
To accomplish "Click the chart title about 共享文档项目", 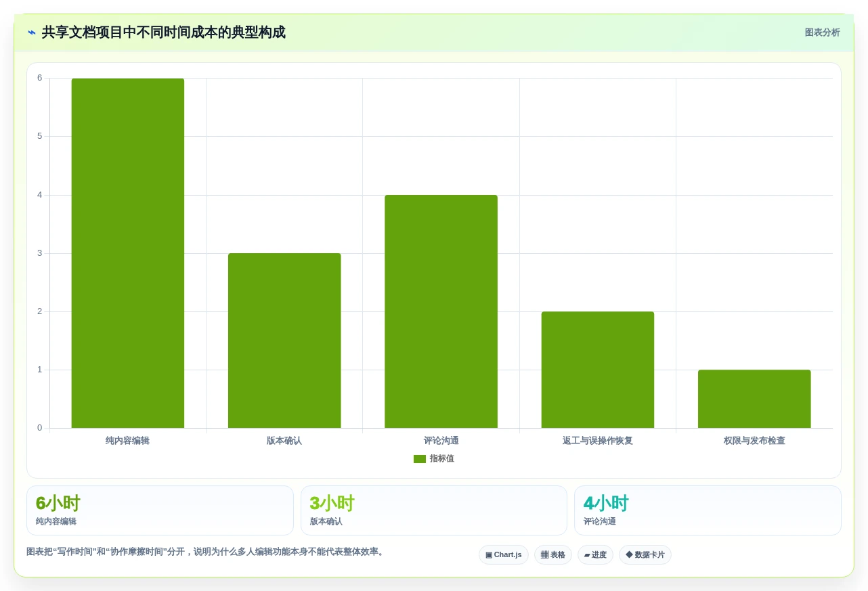I will coord(163,32).
